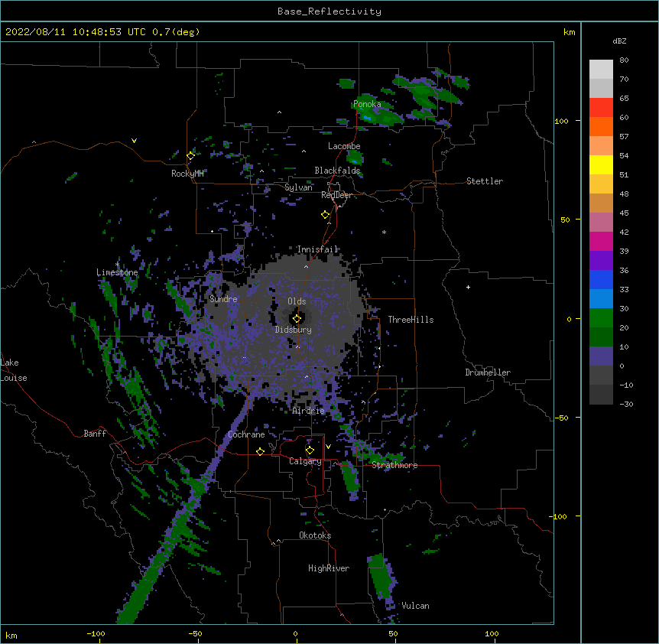Click the green echo band south of HighRiver
This screenshot has height=644, width=659.
coord(381,576)
